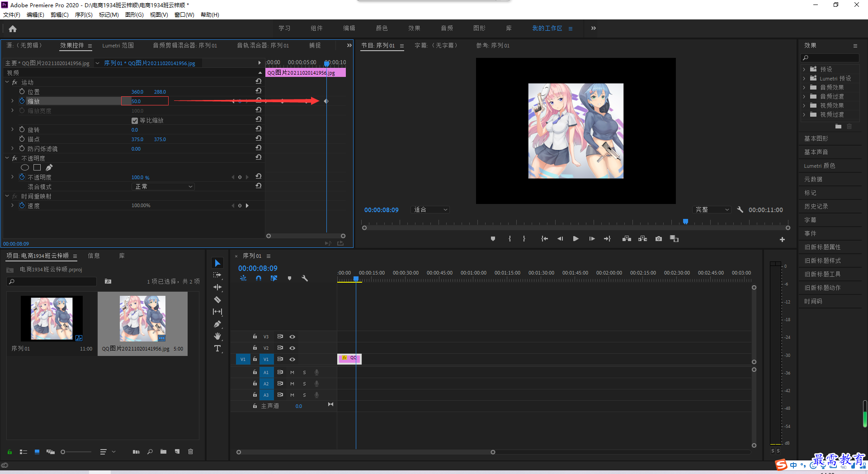Create ellipse mask under 不透明度
This screenshot has height=474, width=868.
coord(25,167)
